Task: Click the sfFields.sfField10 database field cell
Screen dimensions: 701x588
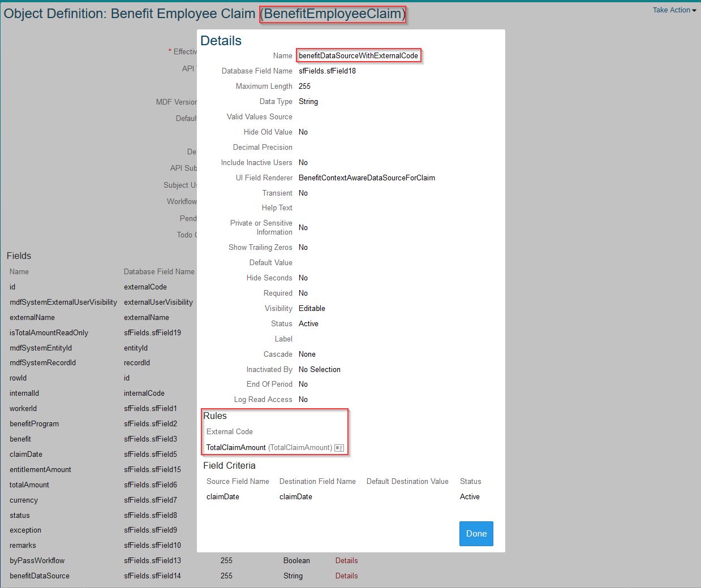Action: click(x=152, y=545)
